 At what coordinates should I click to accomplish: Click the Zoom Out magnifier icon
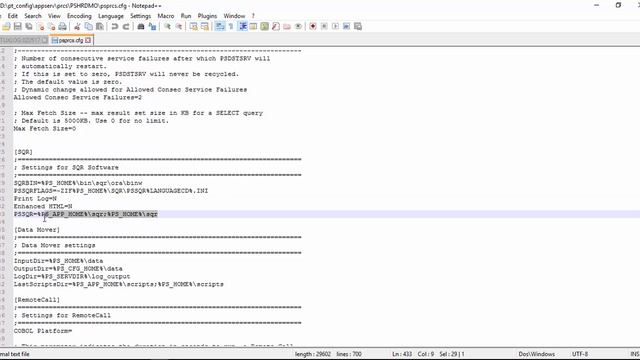179,27
